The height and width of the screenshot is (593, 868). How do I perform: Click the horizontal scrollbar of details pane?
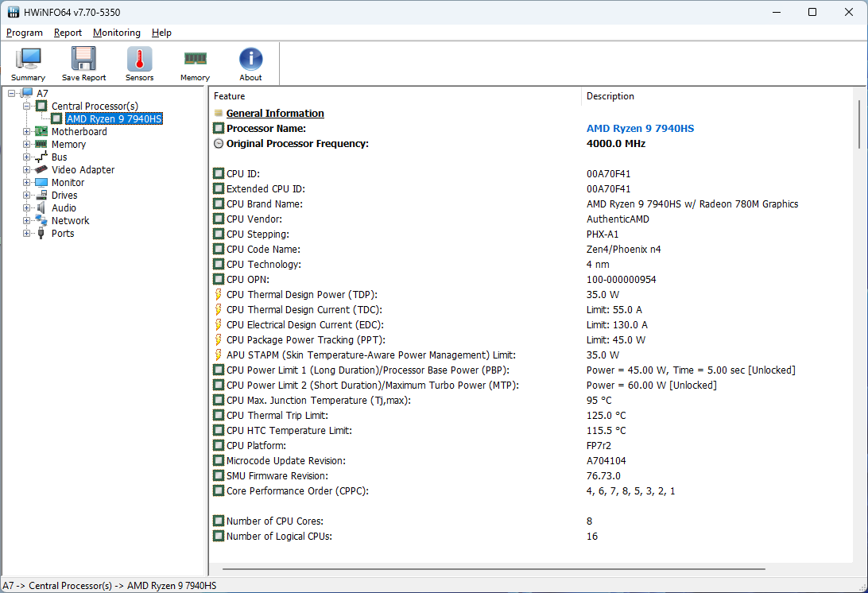[x=494, y=568]
